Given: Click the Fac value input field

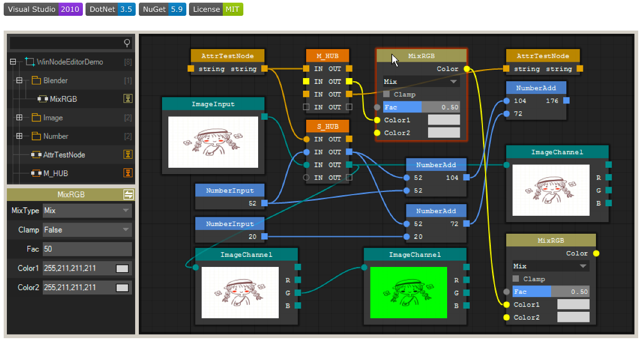Looking at the screenshot, I should [x=87, y=249].
